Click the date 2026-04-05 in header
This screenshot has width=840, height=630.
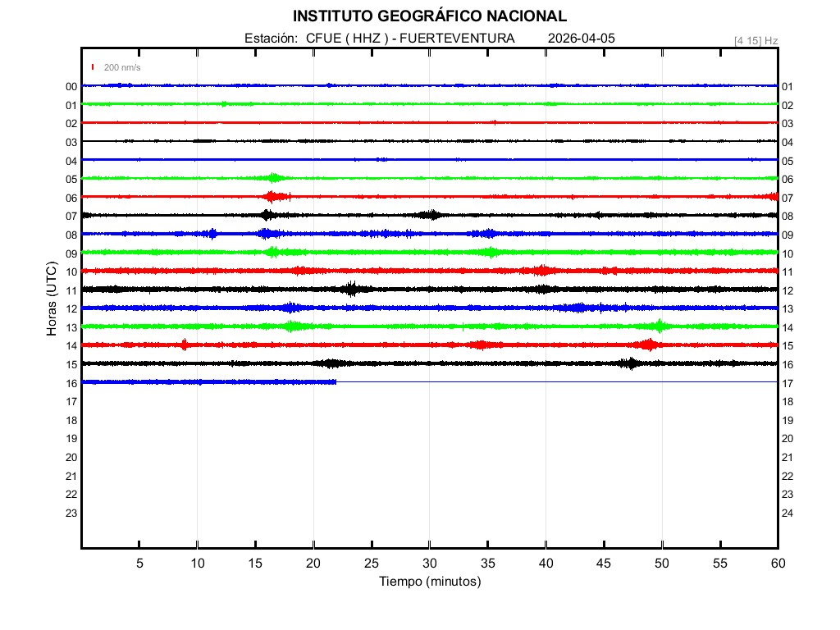pos(581,39)
